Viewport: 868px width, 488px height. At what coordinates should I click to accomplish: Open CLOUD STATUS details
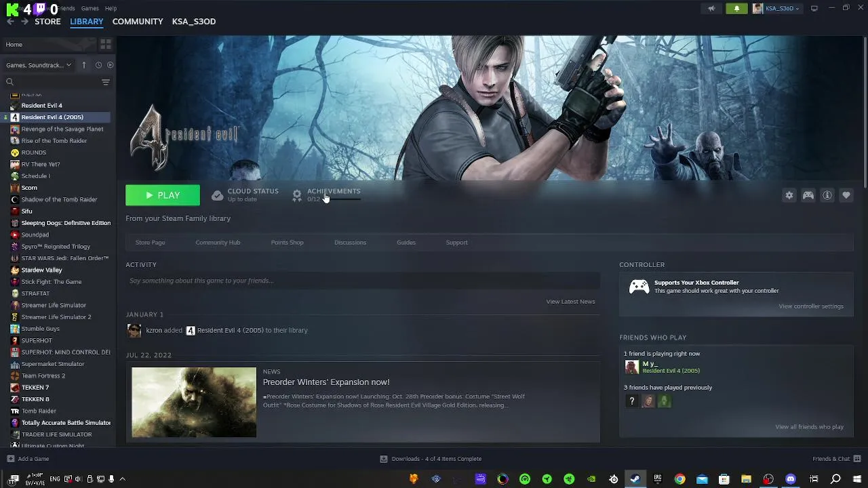click(x=245, y=195)
